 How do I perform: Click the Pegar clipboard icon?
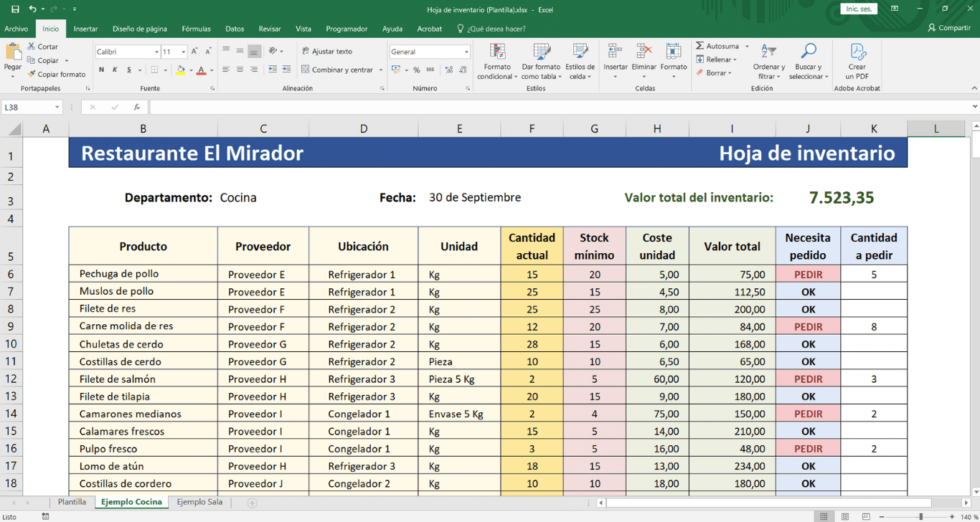point(13,53)
